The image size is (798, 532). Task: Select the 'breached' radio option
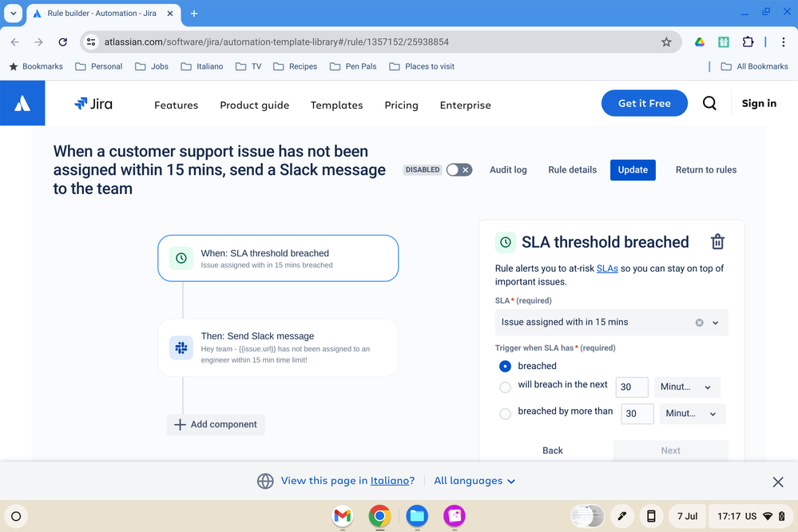pyautogui.click(x=505, y=366)
